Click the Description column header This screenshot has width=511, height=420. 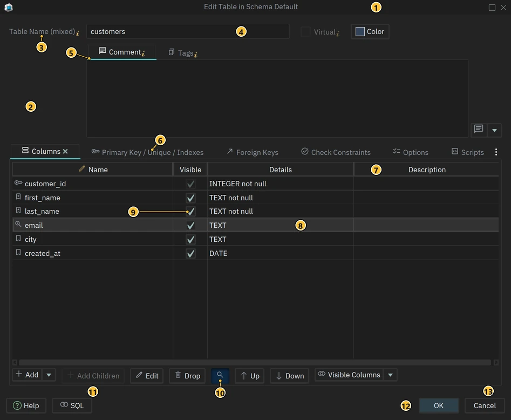pyautogui.click(x=427, y=170)
